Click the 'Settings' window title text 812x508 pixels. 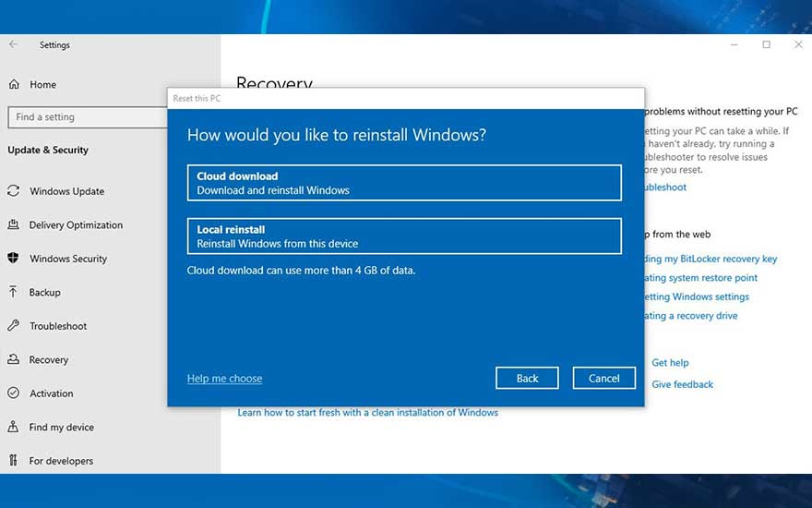[x=54, y=45]
